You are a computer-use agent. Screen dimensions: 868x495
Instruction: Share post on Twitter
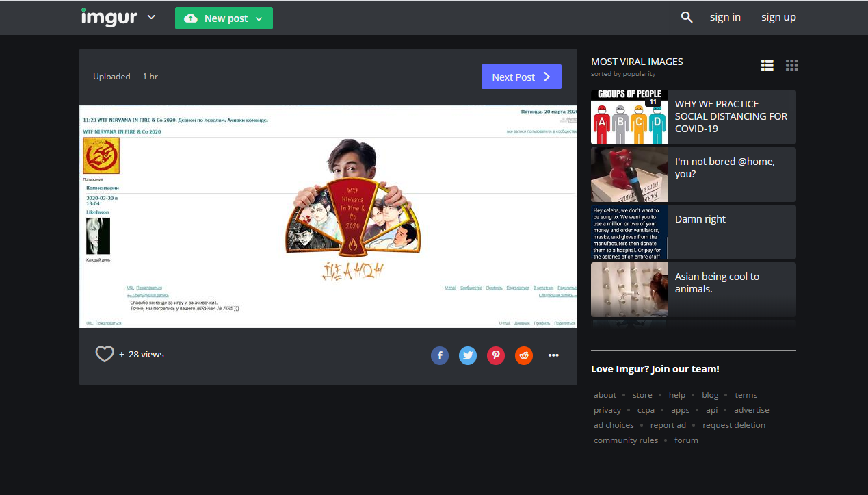pyautogui.click(x=468, y=355)
